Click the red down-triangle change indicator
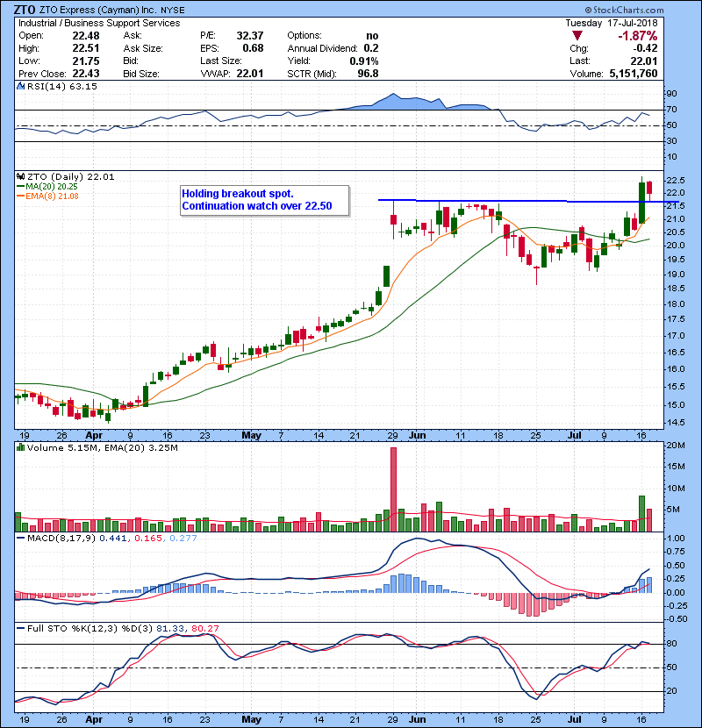The image size is (702, 728). [577, 36]
